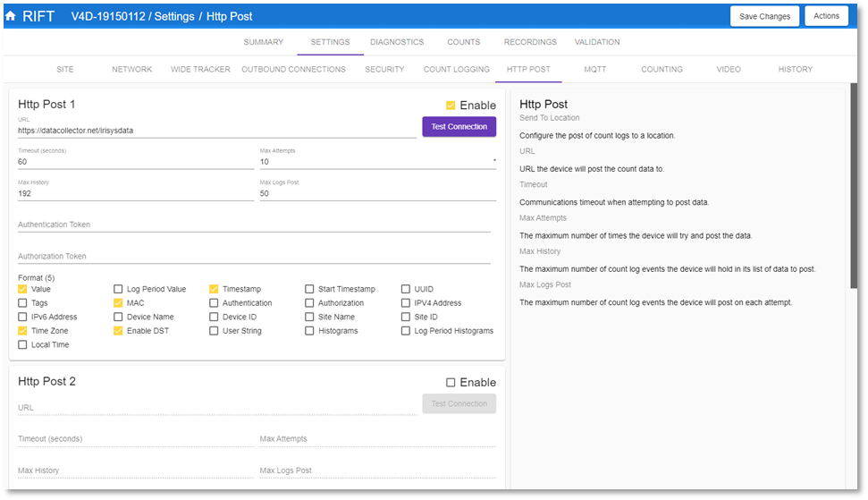Click the RIFT home icon

(11, 16)
